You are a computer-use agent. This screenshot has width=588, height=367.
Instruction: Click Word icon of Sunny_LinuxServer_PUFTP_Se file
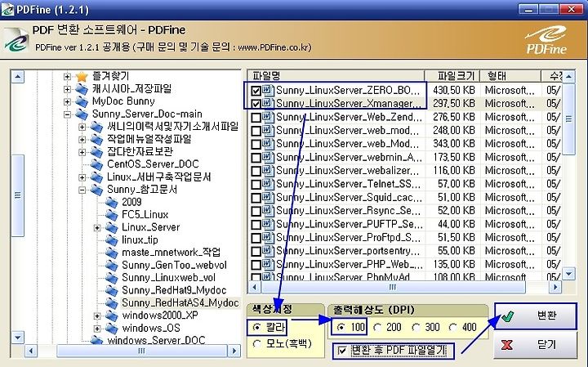tap(267, 224)
